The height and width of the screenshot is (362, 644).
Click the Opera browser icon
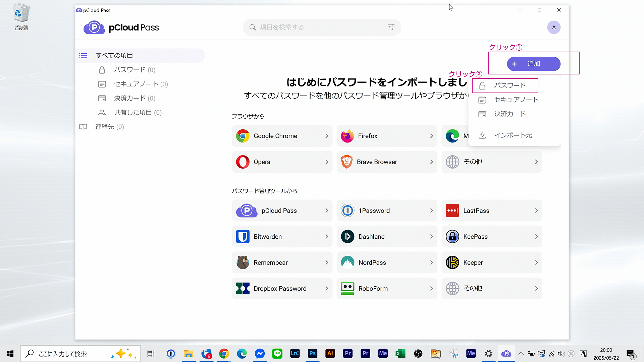243,162
